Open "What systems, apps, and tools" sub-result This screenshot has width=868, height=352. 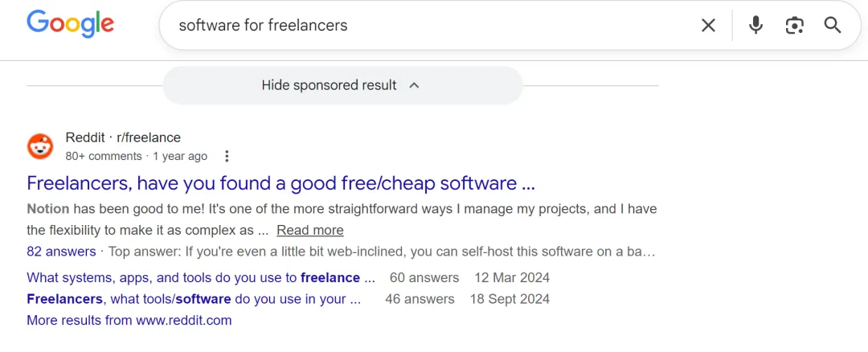tap(201, 277)
